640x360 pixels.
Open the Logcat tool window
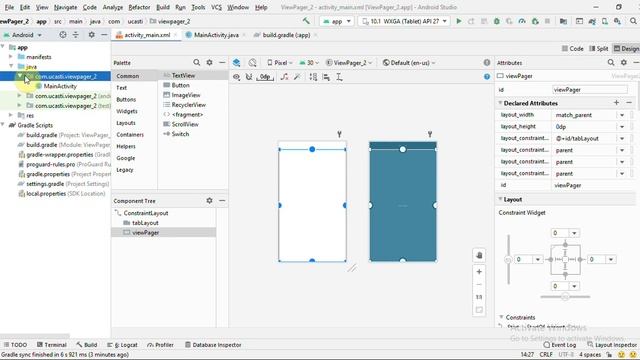(x=122, y=345)
